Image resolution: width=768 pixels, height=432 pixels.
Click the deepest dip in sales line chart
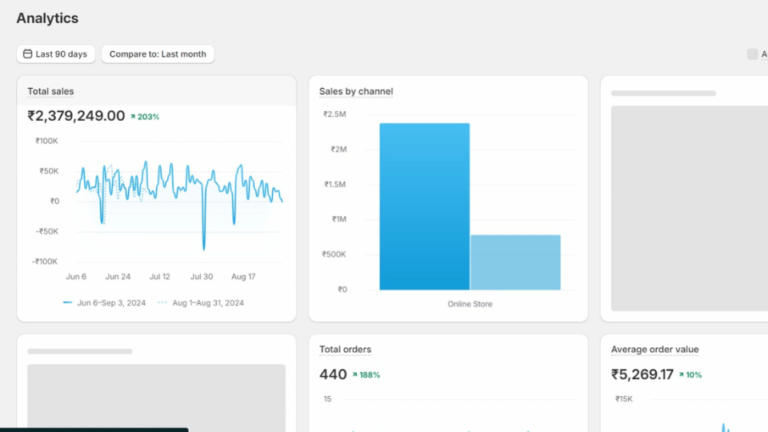point(204,248)
